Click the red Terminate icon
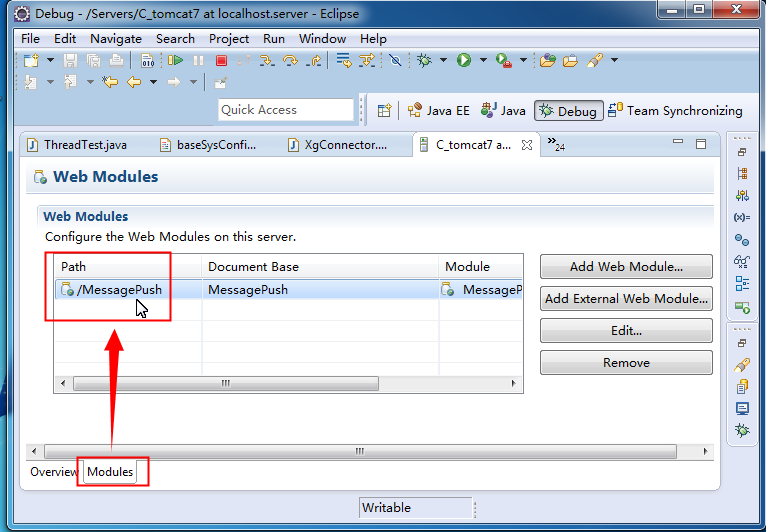Screen dimensions: 766x532 (221, 61)
